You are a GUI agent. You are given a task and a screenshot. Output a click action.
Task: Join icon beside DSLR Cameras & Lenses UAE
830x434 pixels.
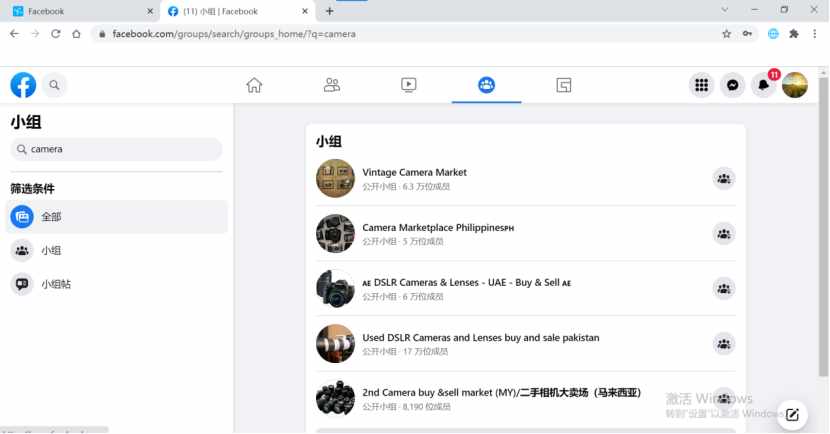click(724, 288)
